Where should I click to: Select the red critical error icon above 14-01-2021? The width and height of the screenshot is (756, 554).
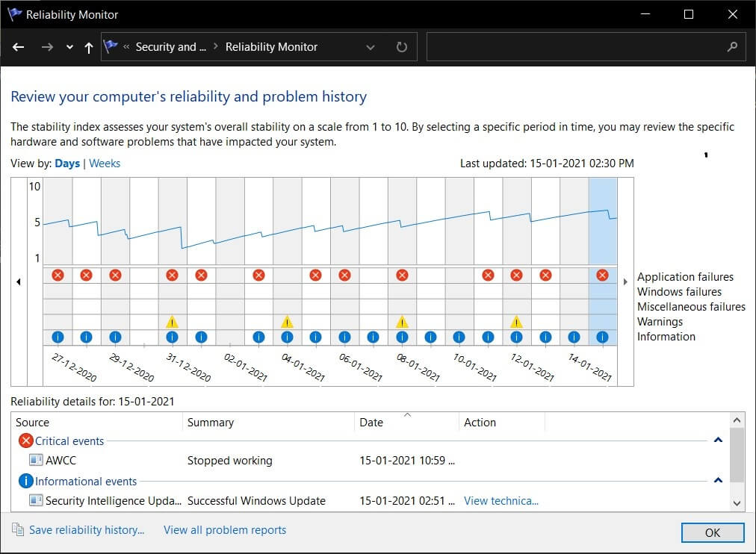click(x=602, y=275)
